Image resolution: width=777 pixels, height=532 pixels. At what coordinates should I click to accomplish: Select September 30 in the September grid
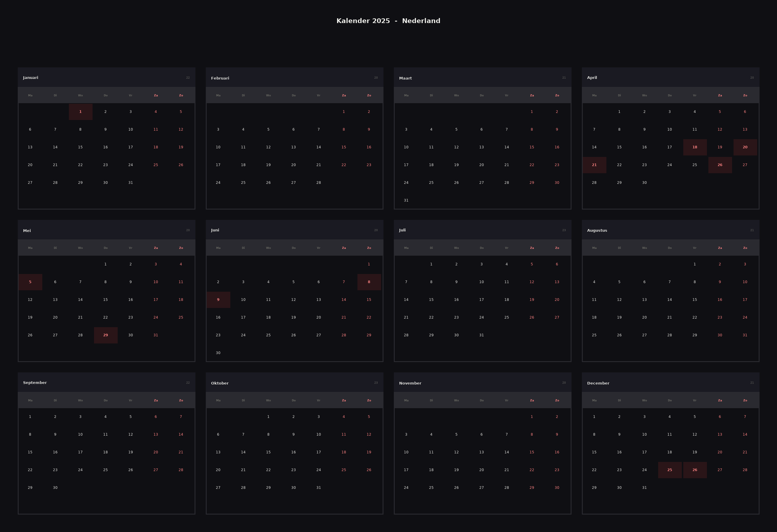click(x=55, y=488)
